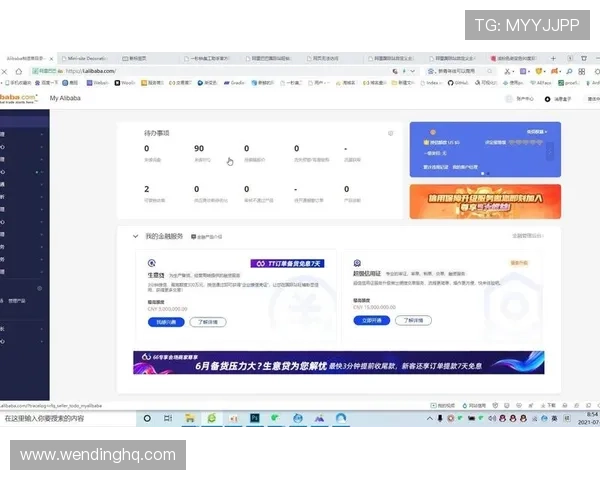Click the Windows search box on taskbar
This screenshot has height=480, width=600.
click(x=68, y=418)
